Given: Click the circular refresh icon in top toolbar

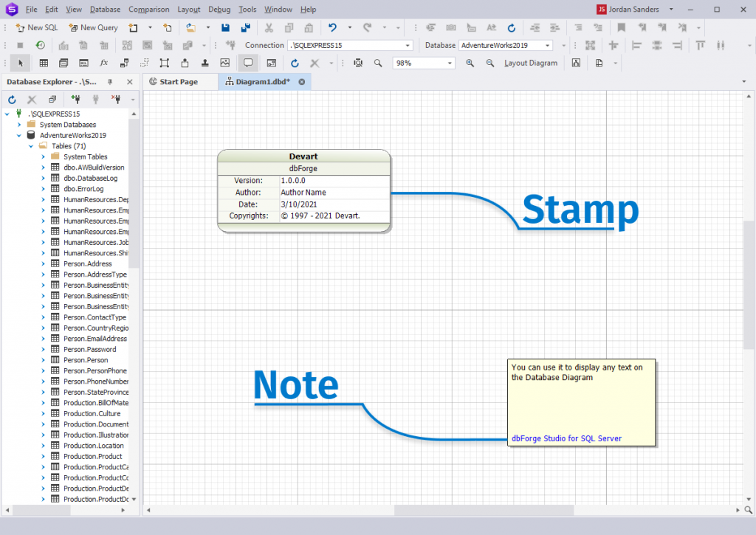Looking at the screenshot, I should point(512,27).
